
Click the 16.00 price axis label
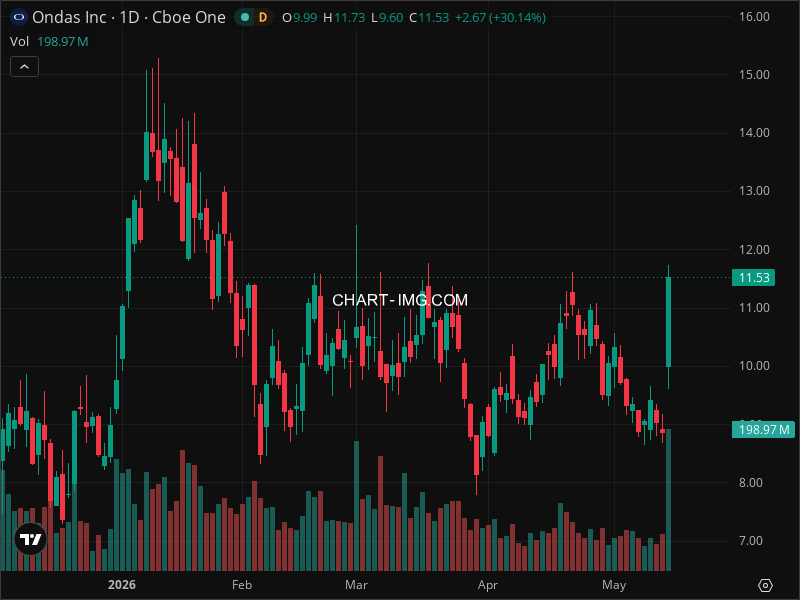(754, 17)
